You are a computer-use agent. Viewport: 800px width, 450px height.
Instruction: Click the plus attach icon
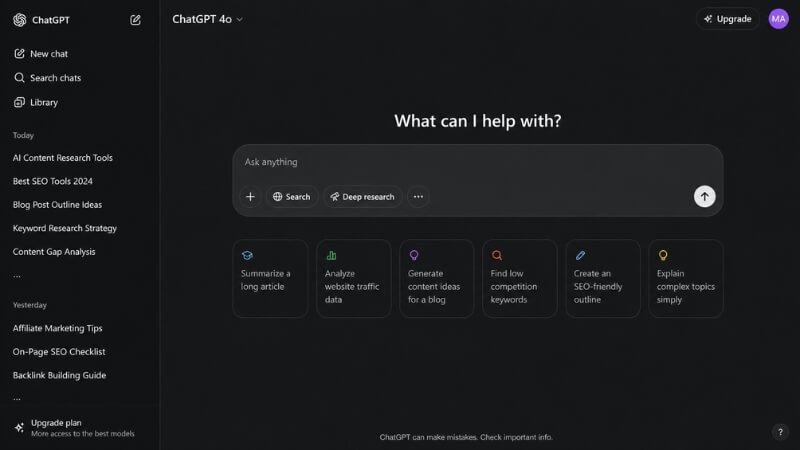coord(250,196)
